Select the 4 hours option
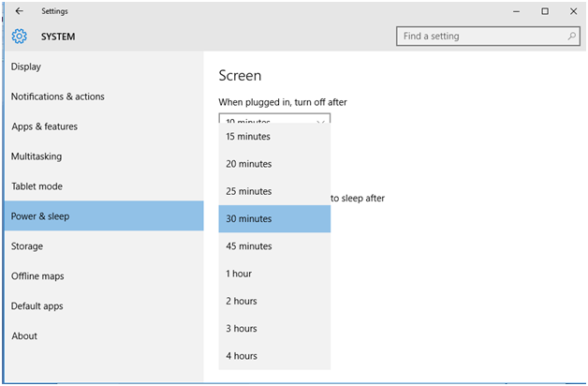 click(x=273, y=356)
